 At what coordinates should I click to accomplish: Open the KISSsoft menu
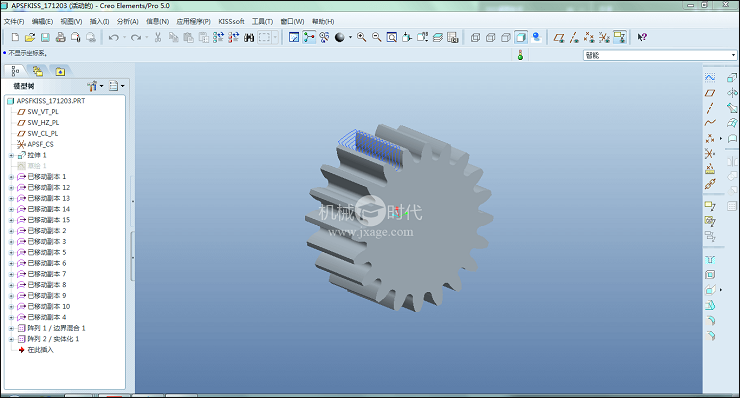coord(231,22)
